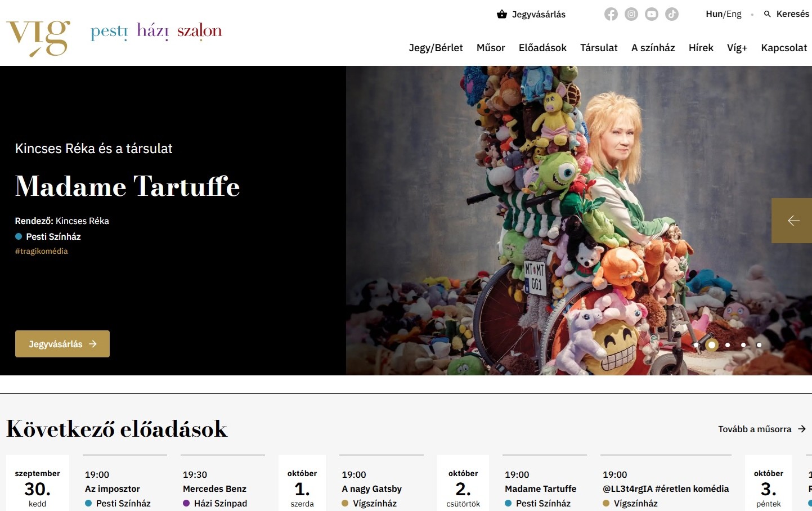This screenshot has height=511, width=812.
Task: Open the YouTube social icon
Action: pos(652,14)
